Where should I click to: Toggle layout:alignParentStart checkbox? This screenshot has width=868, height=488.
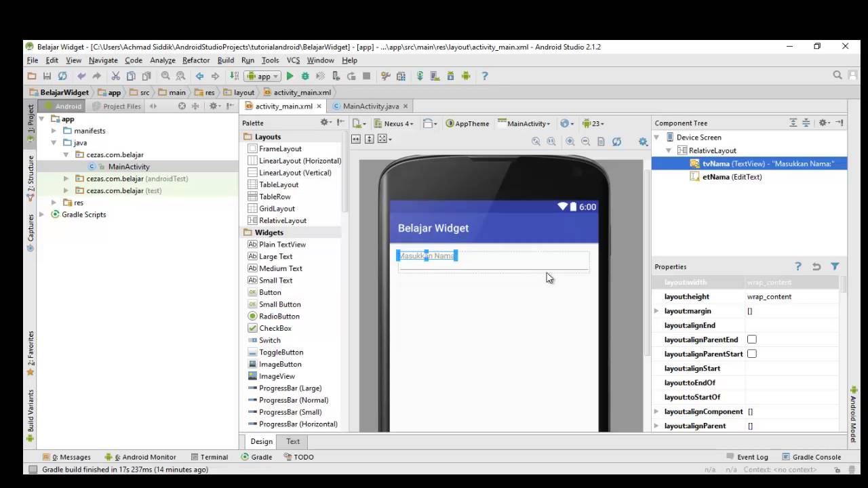click(x=752, y=354)
